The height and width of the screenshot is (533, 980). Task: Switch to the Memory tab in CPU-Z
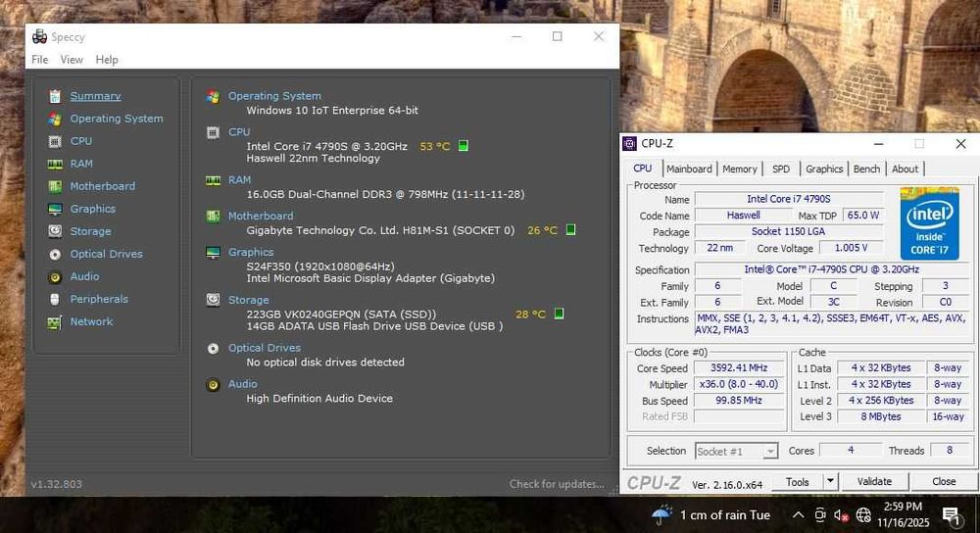click(x=739, y=169)
